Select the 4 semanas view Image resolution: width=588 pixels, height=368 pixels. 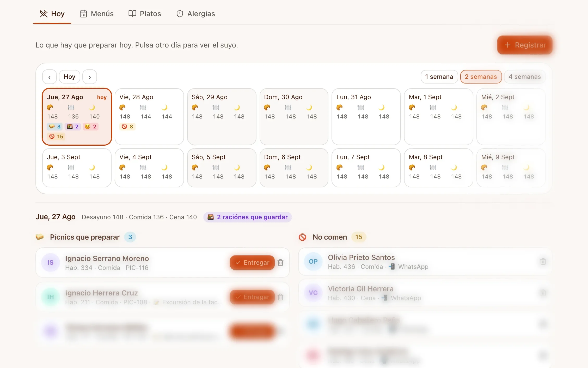[x=525, y=77]
